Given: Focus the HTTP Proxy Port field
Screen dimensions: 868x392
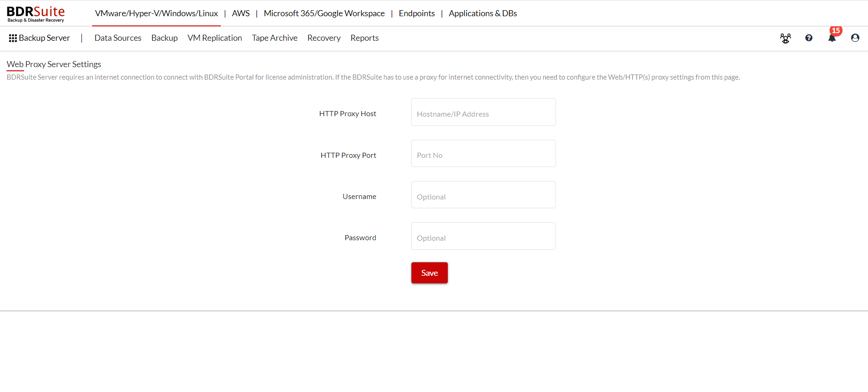Looking at the screenshot, I should [483, 154].
